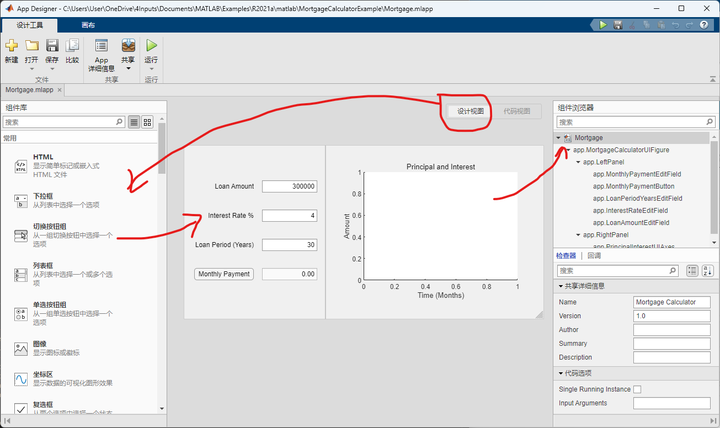Collapse the 共享详细信息 section

pos(561,286)
